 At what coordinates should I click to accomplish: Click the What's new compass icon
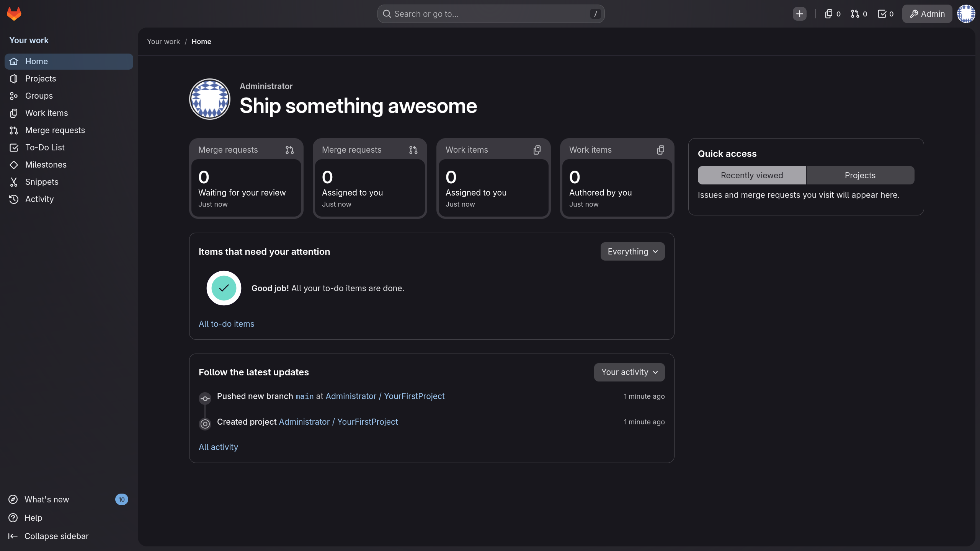(13, 499)
